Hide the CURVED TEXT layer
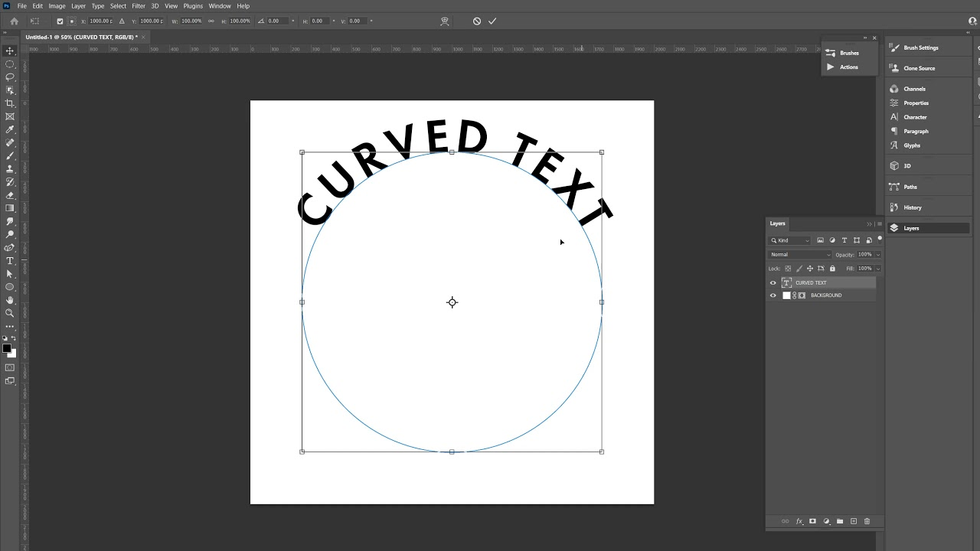 [x=773, y=282]
